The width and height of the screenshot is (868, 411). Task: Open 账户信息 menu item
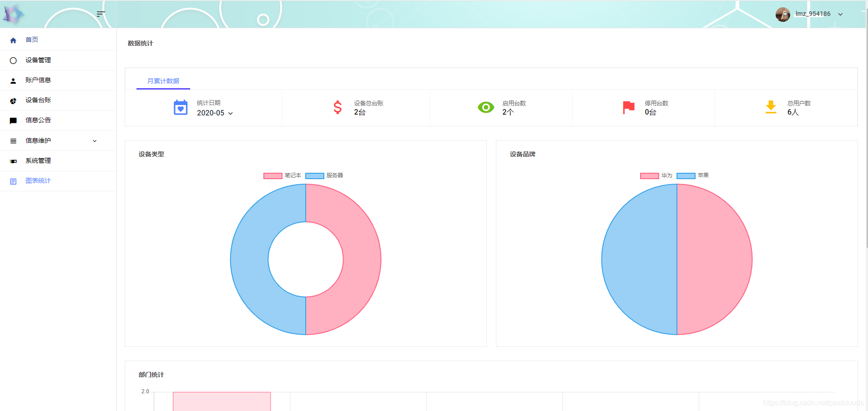(58, 80)
